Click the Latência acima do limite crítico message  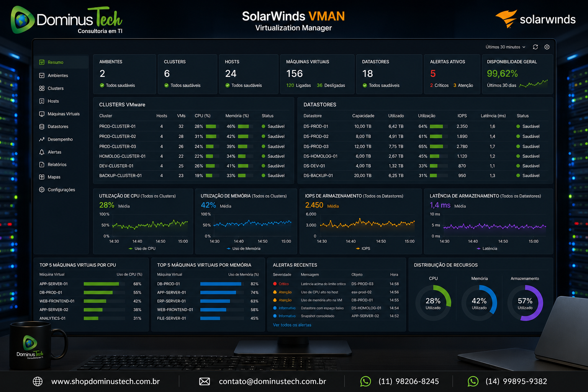point(323,284)
